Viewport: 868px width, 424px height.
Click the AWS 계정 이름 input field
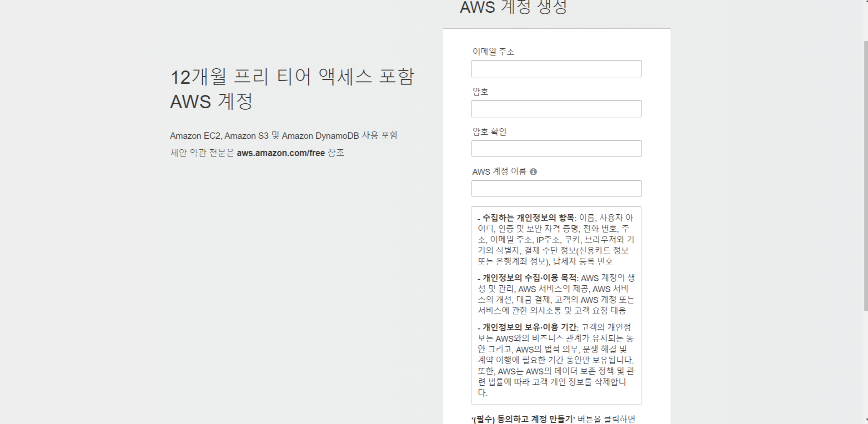coord(556,189)
